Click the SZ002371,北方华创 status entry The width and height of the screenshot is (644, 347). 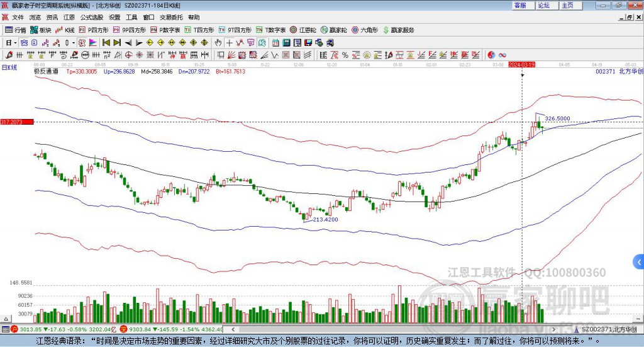(x=609, y=329)
